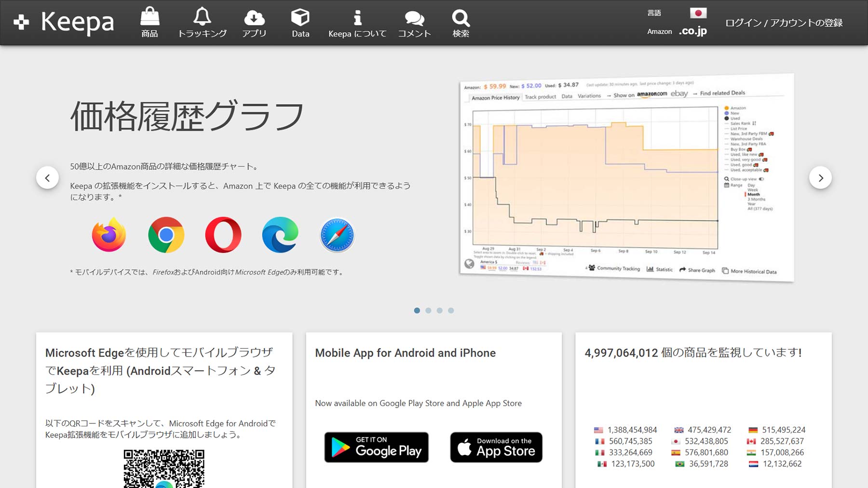Click the 言語 language label

[x=654, y=13]
